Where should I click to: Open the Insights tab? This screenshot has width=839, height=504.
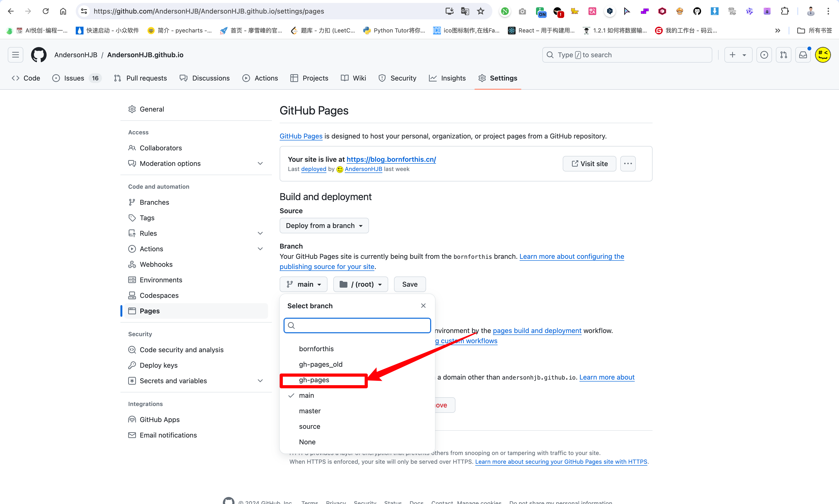(x=447, y=78)
